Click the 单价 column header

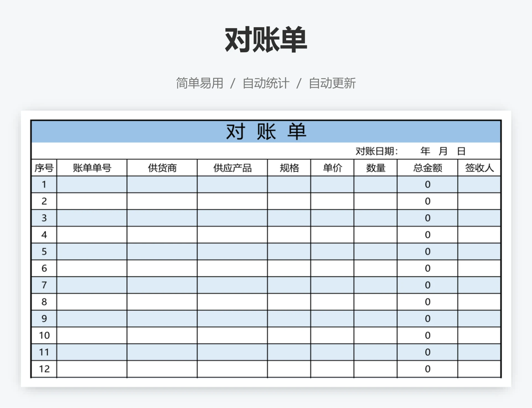point(332,168)
